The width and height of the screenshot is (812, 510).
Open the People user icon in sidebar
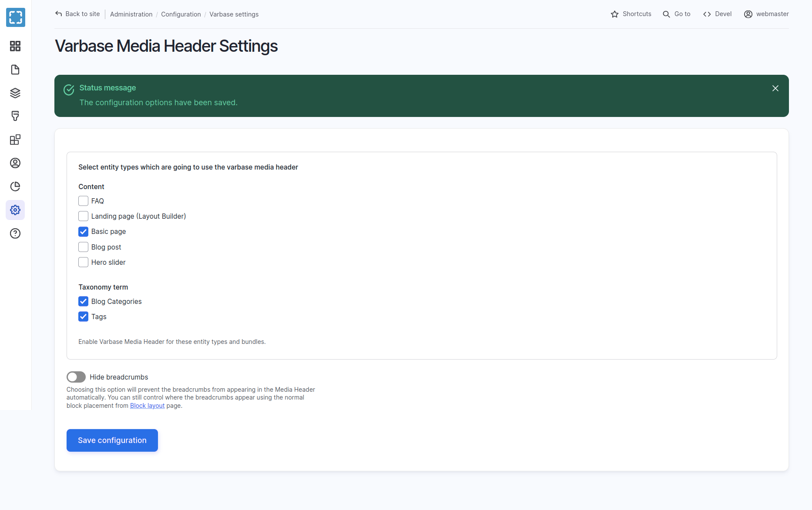point(15,163)
